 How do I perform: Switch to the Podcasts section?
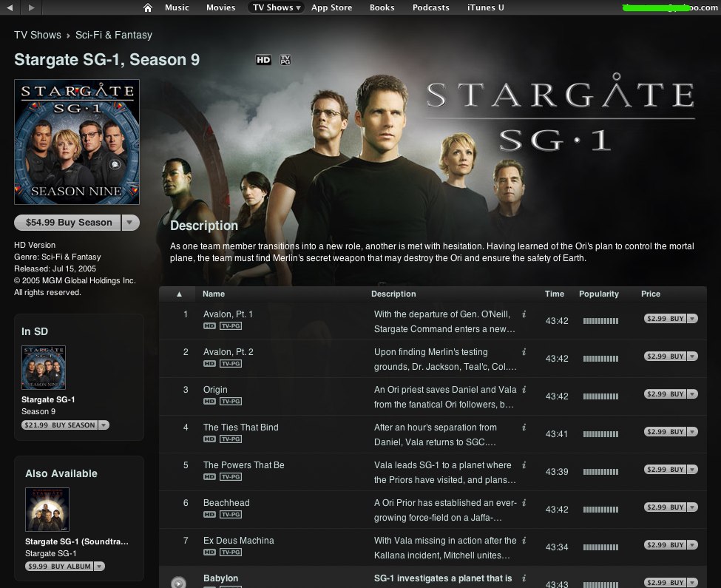click(x=431, y=7)
